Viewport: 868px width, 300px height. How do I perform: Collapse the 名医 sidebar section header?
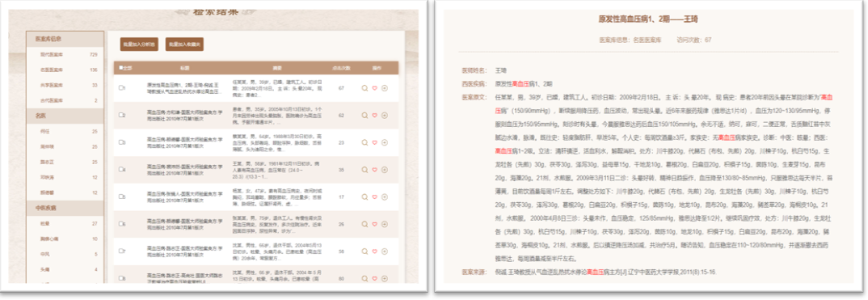point(65,116)
